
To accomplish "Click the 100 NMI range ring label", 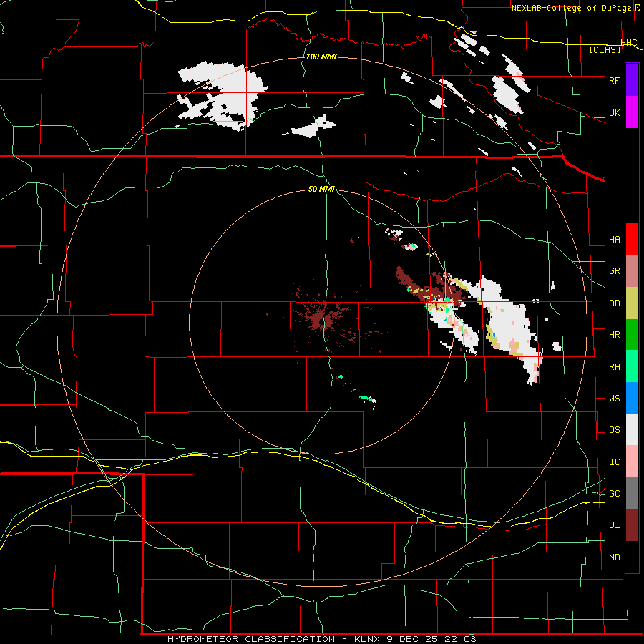I will pos(321,57).
